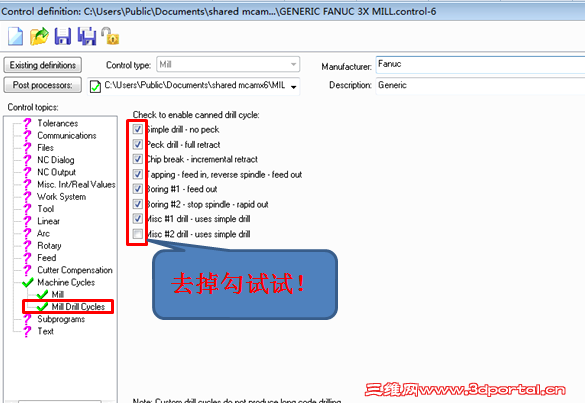Click the question mark beside NC Dialog

[x=27, y=160]
